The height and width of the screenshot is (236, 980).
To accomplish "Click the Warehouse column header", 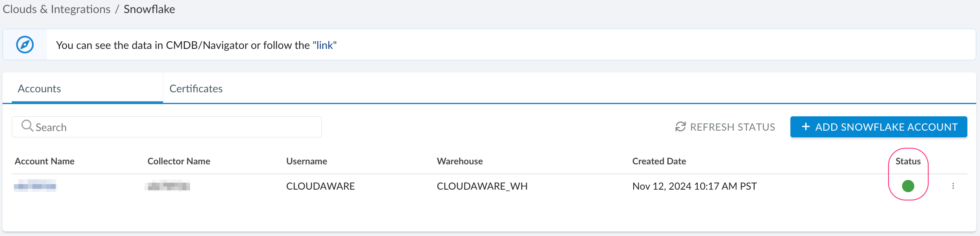I will pyautogui.click(x=460, y=161).
